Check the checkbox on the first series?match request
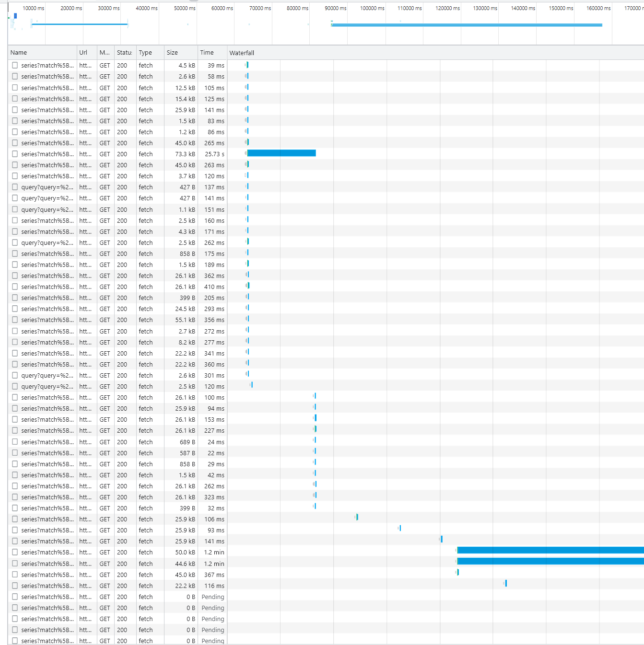Screen dimensions: 644x645 (x=15, y=65)
